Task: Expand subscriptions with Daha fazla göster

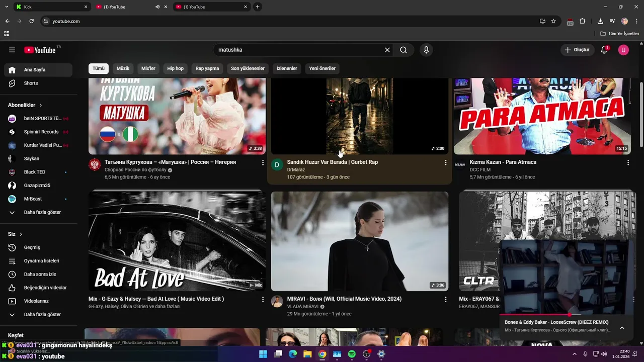Action: [x=38, y=212]
